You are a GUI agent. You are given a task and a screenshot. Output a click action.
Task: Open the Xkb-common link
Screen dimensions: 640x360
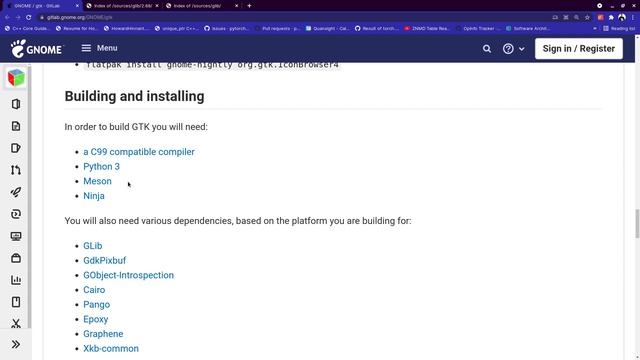click(x=111, y=349)
